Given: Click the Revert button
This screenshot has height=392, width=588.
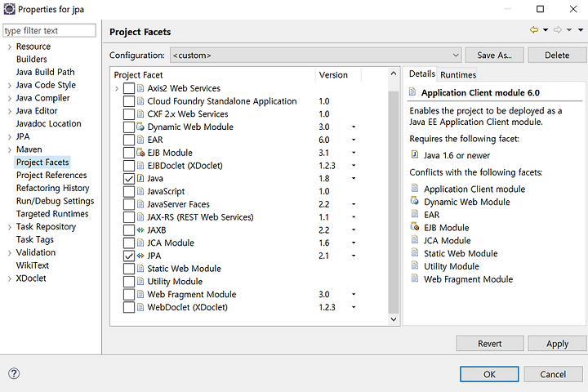Looking at the screenshot, I should [490, 344].
